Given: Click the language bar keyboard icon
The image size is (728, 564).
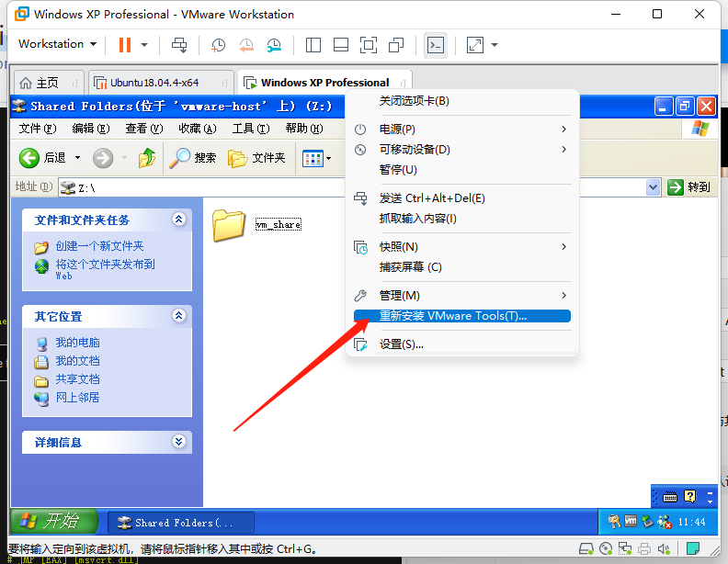Looking at the screenshot, I should pyautogui.click(x=669, y=497).
